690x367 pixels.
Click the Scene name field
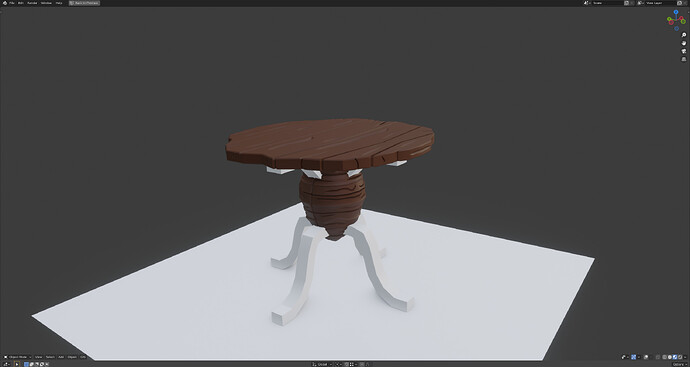(608, 3)
